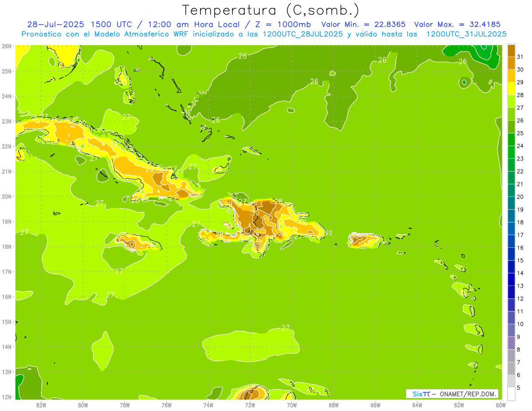Click the latitude axis label 23N
The image size is (532, 411).
6,121
